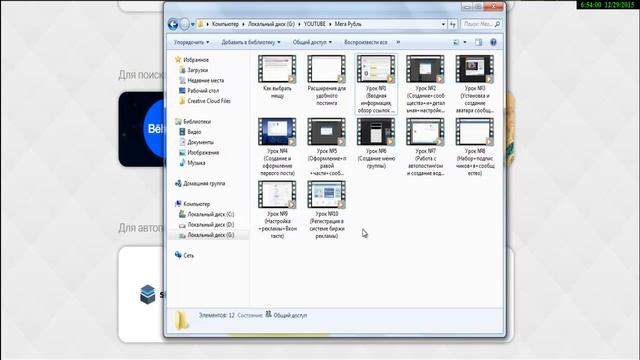Screen dimensions: 640x360
Task: Click folder icon in details pane
Action: tap(181, 320)
